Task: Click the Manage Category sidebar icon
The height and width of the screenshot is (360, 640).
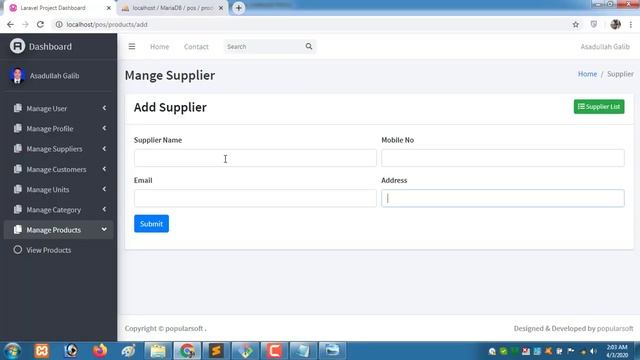Action: (x=18, y=209)
